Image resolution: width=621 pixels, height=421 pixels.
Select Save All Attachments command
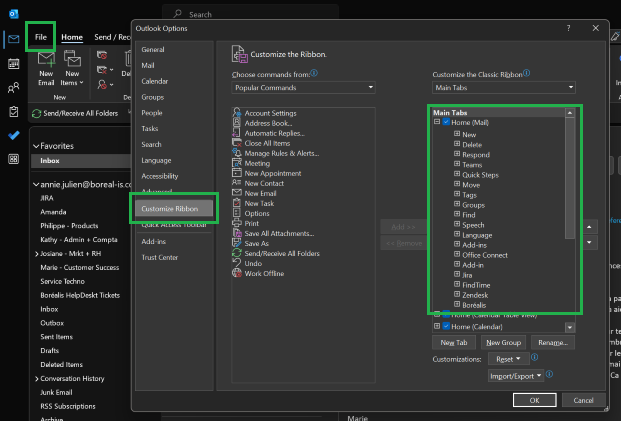(279, 234)
